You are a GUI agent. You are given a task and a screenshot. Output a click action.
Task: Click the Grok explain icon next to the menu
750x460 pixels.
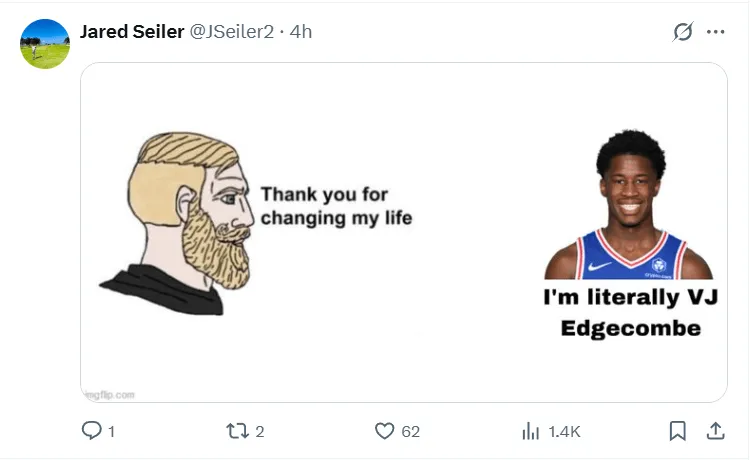[683, 32]
